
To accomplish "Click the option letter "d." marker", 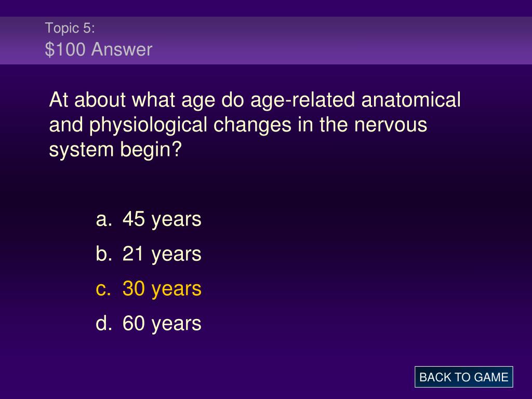I will [103, 323].
